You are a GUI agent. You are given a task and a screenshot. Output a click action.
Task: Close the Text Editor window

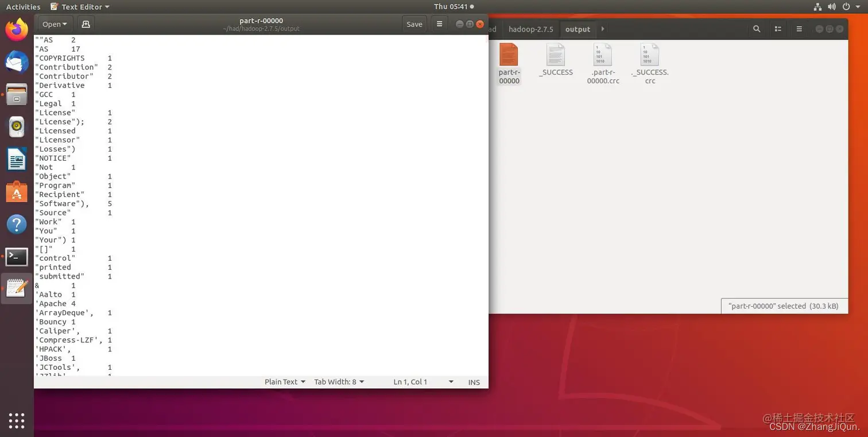click(x=480, y=24)
